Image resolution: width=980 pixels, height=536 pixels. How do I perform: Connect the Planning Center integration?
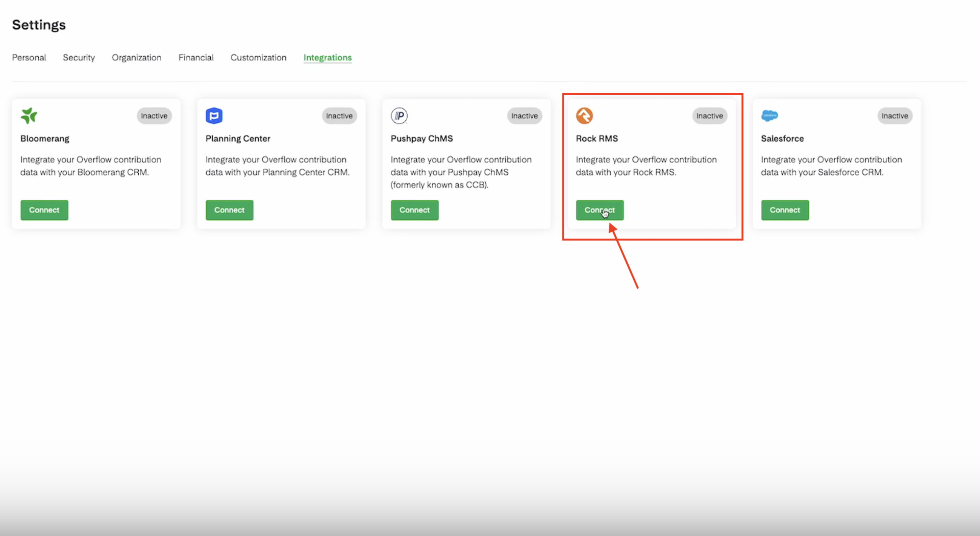pos(229,210)
